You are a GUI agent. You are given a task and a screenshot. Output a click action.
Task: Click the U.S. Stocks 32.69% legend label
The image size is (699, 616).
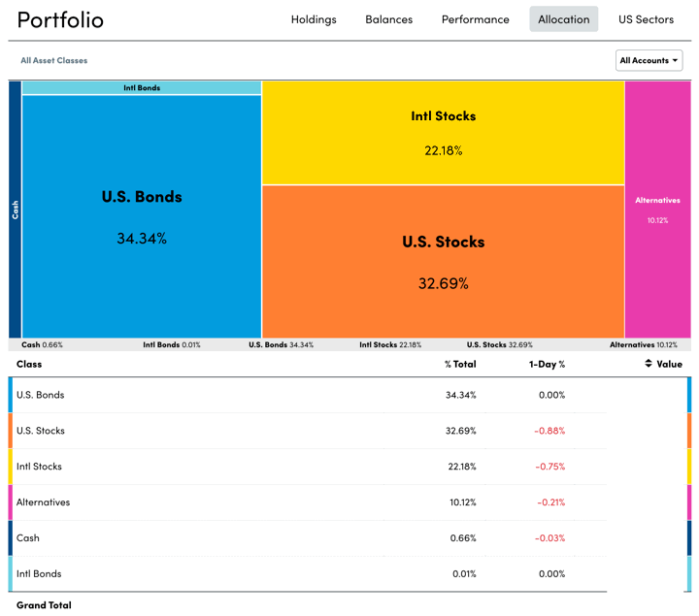pyautogui.click(x=499, y=344)
